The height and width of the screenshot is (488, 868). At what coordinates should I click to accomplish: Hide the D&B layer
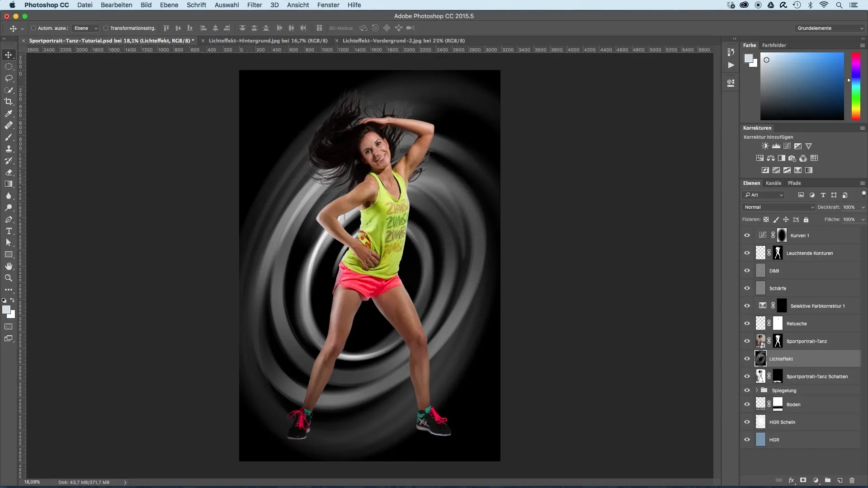click(747, 271)
